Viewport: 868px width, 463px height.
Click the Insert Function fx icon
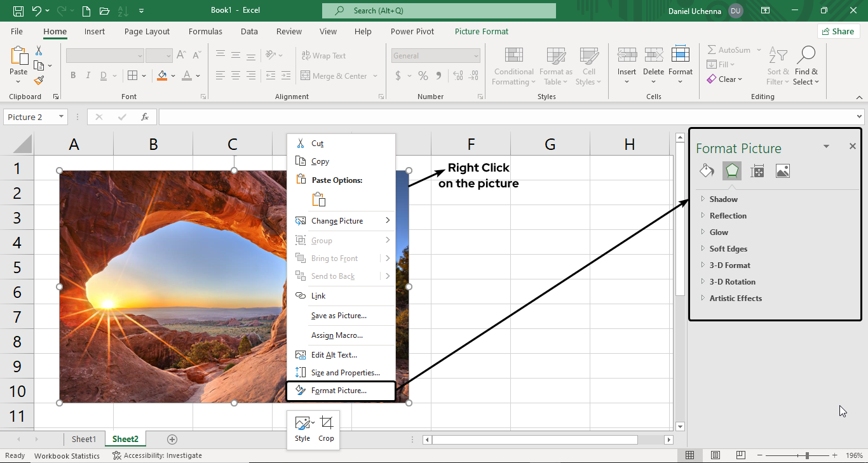point(145,117)
